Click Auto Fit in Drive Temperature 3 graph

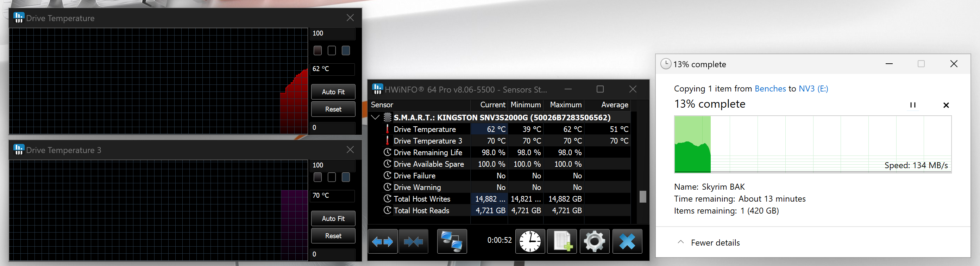(x=333, y=218)
